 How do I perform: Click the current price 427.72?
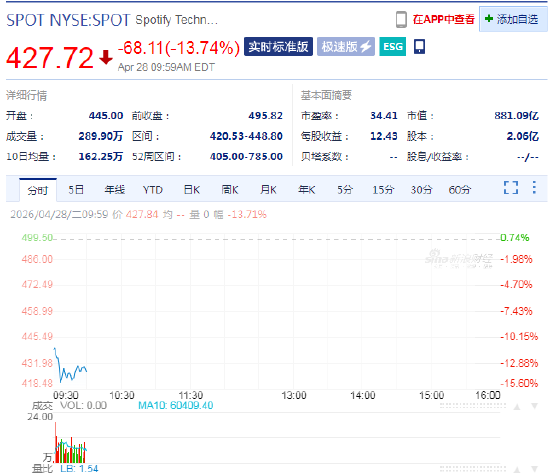pyautogui.click(x=50, y=58)
